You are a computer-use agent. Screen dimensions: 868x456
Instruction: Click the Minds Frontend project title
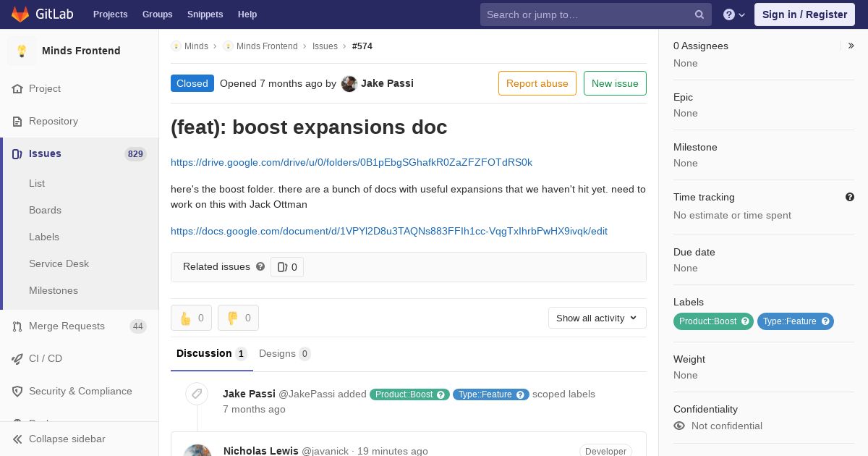pyautogui.click(x=81, y=51)
